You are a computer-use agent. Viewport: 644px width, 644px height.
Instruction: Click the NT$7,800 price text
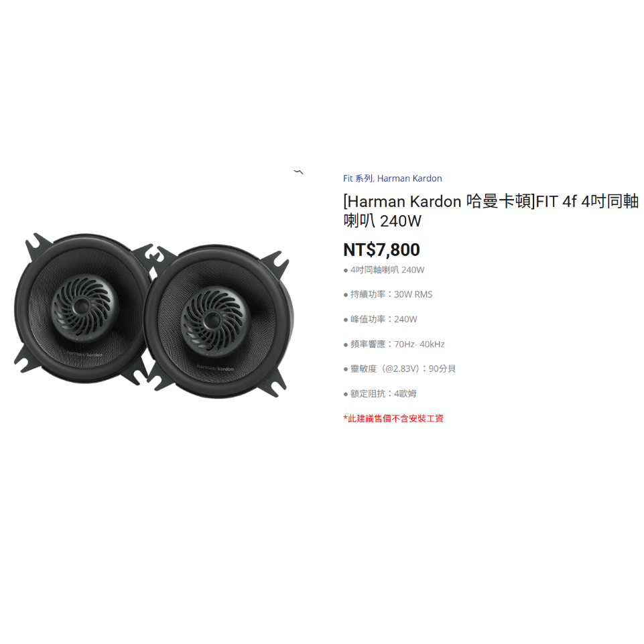point(381,250)
